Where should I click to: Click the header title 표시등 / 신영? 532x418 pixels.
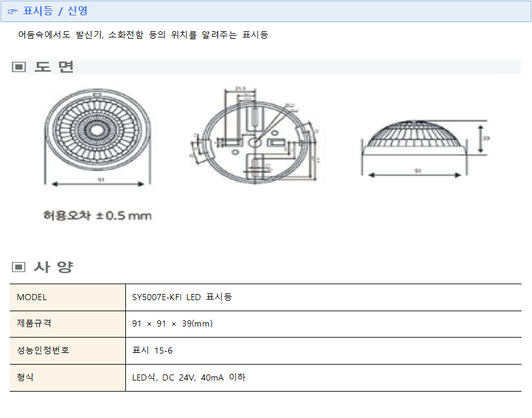pos(55,11)
